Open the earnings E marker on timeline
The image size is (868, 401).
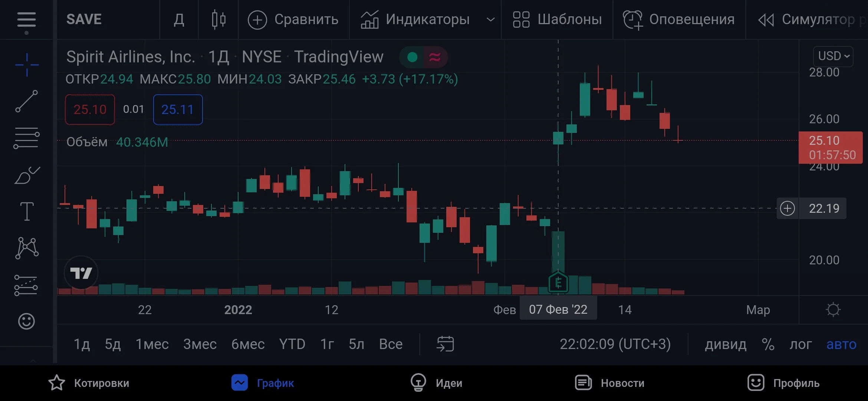tap(558, 283)
